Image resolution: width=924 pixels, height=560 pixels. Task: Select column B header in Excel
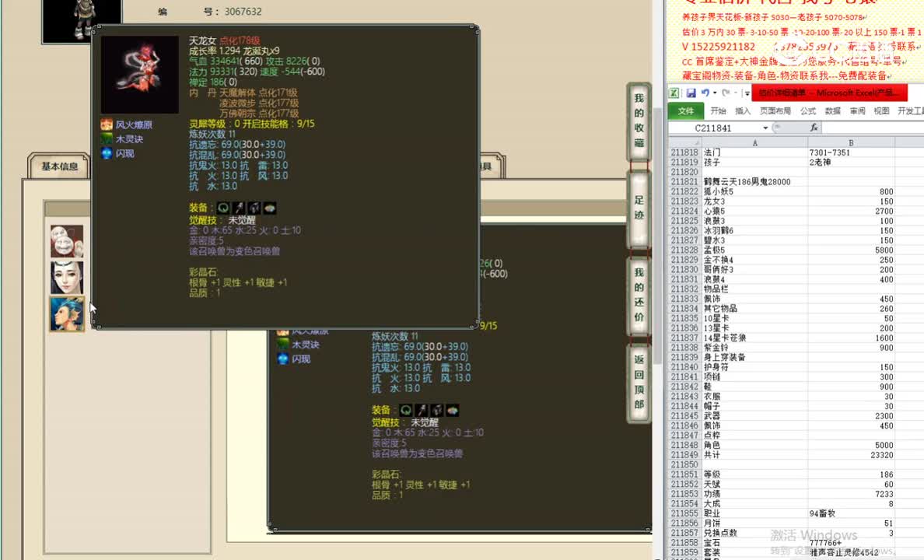point(851,142)
